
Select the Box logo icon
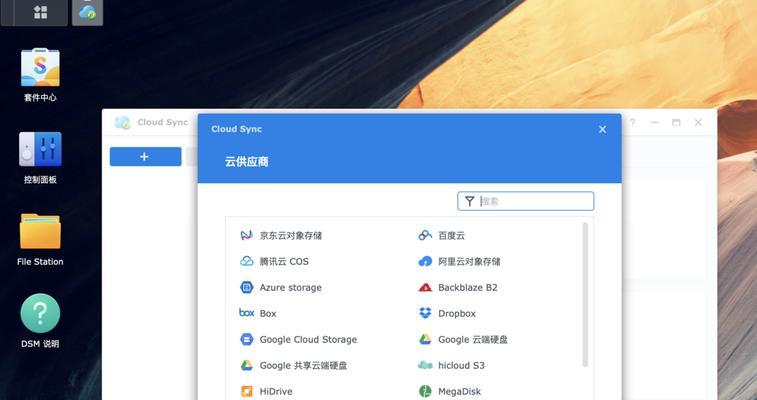247,313
